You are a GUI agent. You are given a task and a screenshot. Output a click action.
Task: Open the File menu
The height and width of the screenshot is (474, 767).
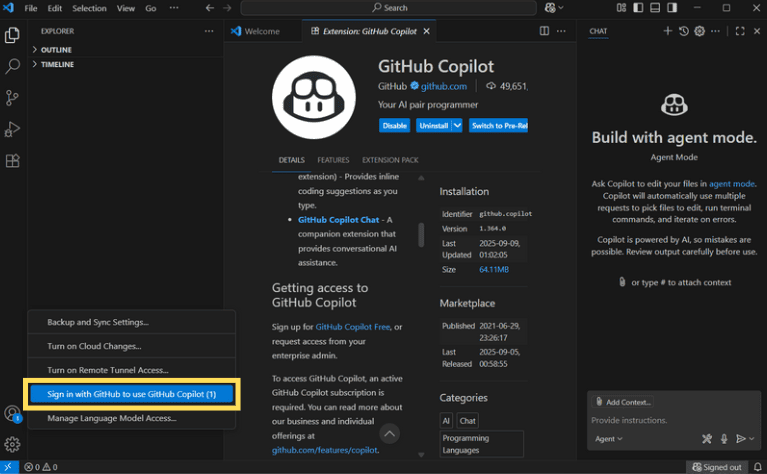coord(31,8)
